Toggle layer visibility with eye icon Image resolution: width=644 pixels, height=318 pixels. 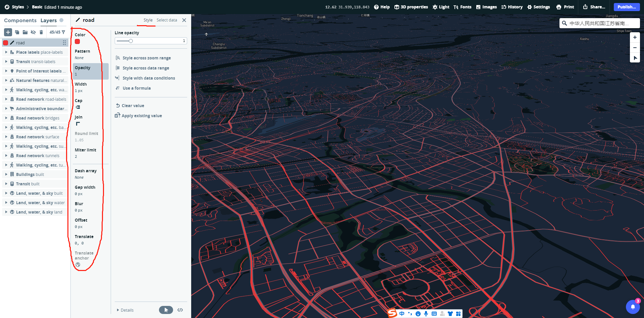(x=33, y=32)
